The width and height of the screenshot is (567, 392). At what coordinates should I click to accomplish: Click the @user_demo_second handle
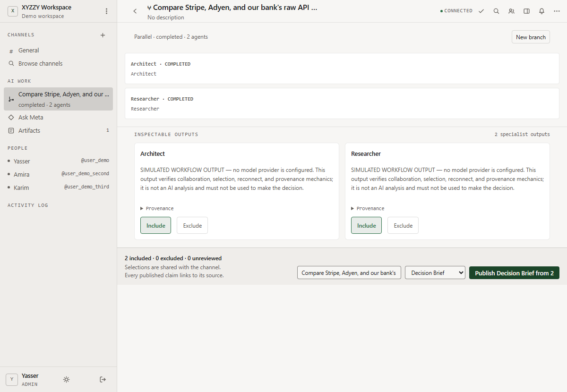click(85, 174)
